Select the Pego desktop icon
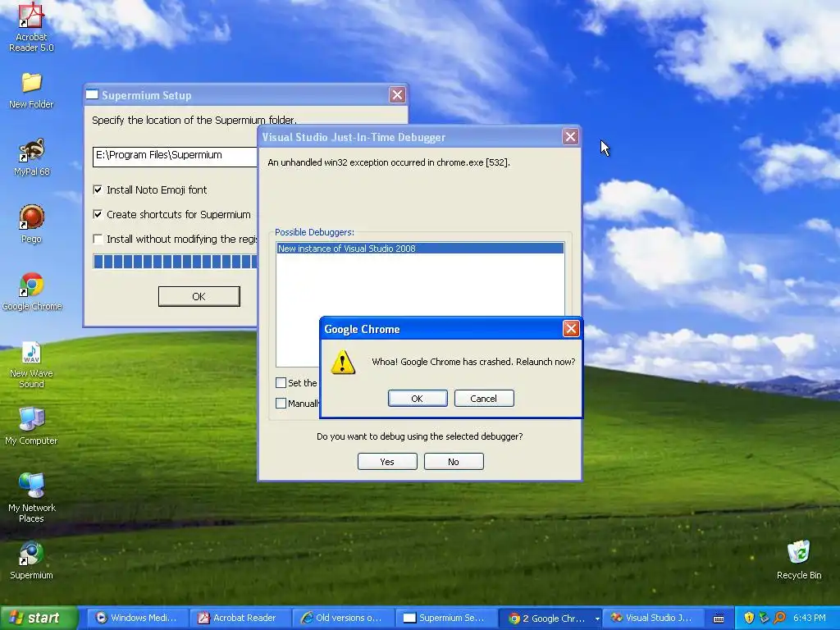 pos(31,225)
